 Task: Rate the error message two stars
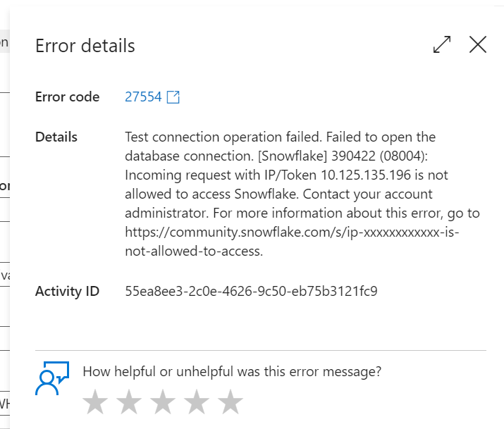click(x=129, y=402)
